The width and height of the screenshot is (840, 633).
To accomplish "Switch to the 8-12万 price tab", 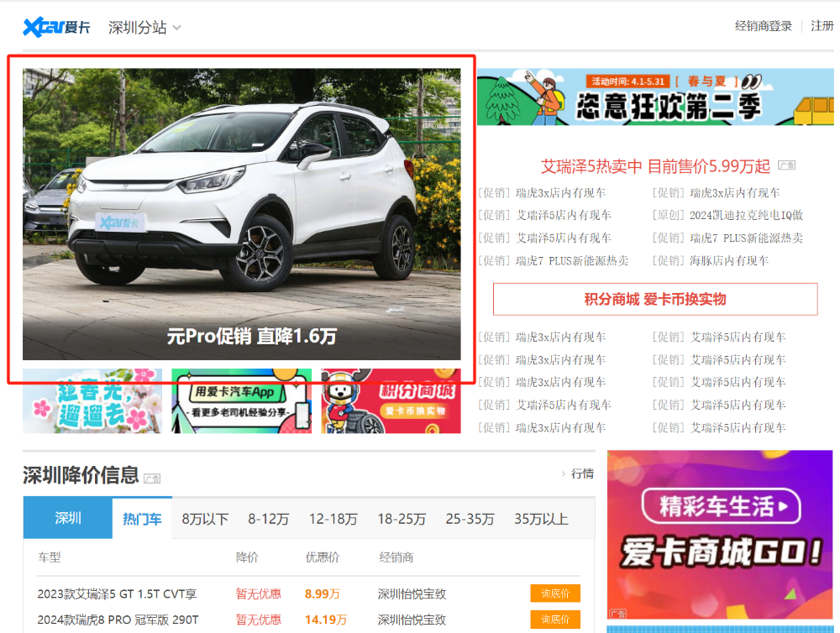I will click(x=269, y=519).
